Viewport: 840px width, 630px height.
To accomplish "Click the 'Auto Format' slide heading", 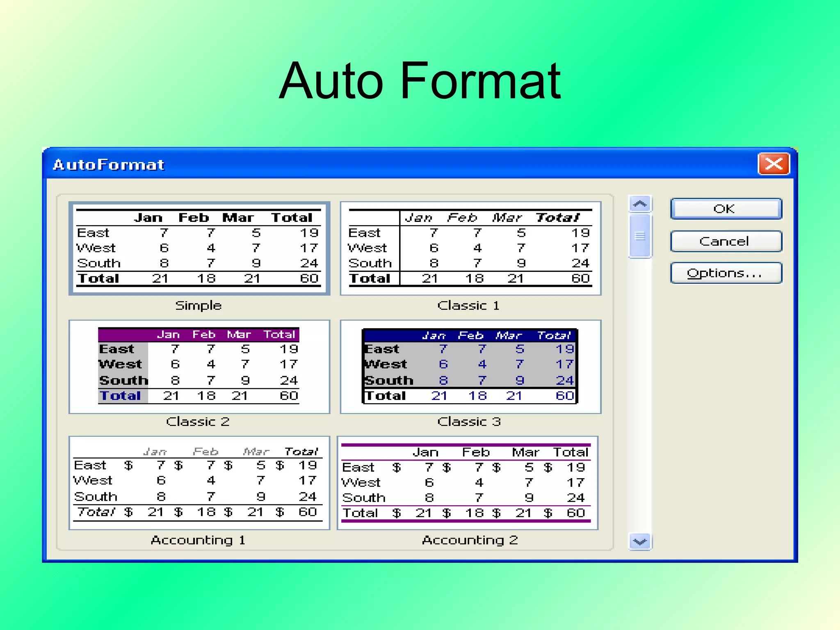I will [420, 80].
